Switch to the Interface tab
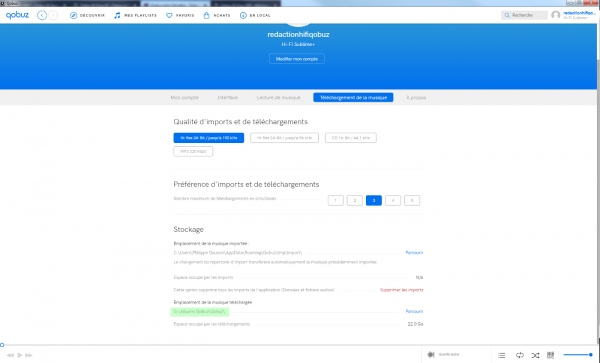Screen dimensions: 600x363 [228, 98]
